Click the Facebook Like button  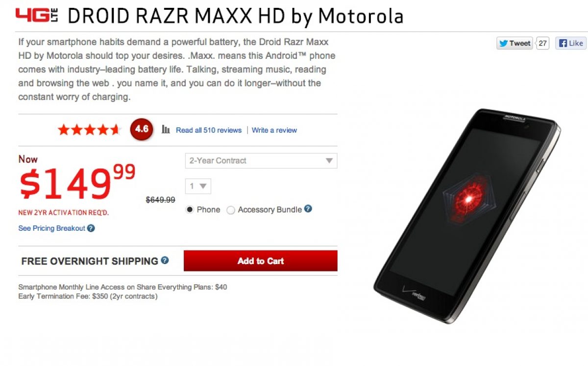point(571,43)
